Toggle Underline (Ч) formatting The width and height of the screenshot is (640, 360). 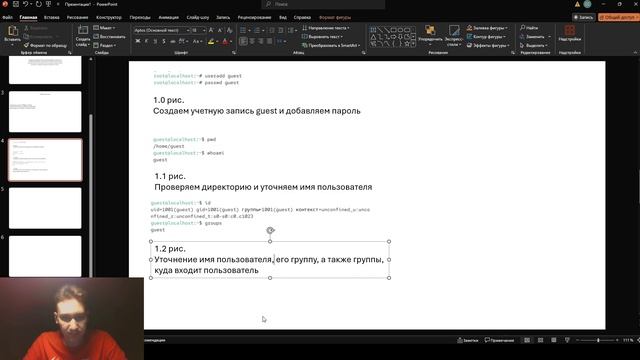click(155, 42)
